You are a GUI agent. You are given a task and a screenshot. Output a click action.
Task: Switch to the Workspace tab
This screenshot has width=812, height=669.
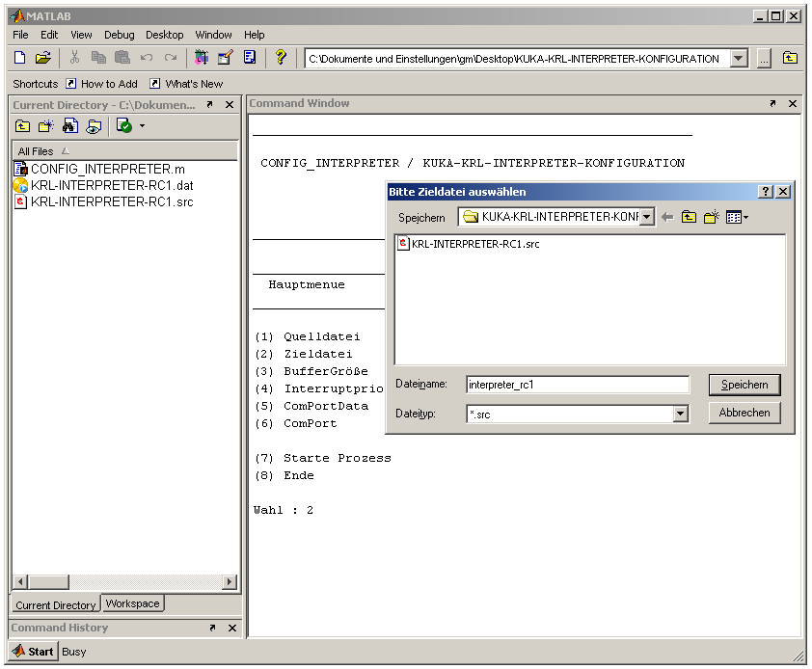tap(132, 603)
